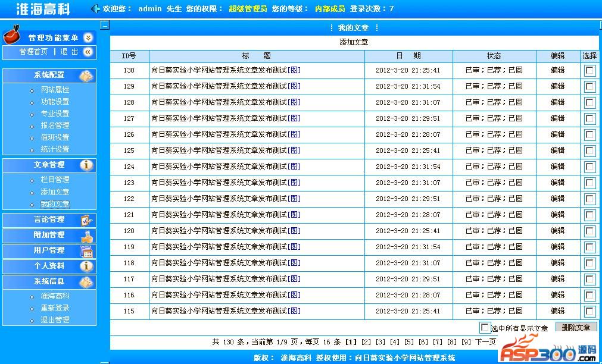Screen dimensions: 602x364
Task: Open the 个人资料 menu section
Action: [x=49, y=266]
